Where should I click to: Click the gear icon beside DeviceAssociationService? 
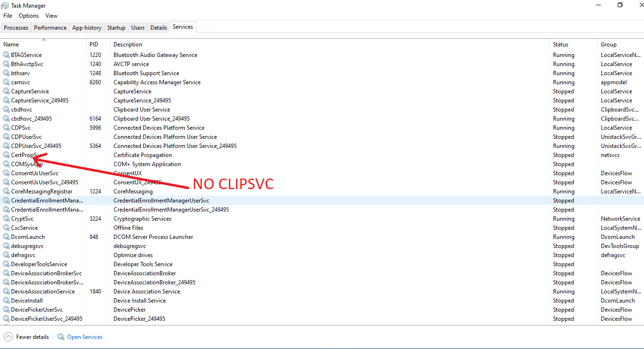[x=6, y=292]
